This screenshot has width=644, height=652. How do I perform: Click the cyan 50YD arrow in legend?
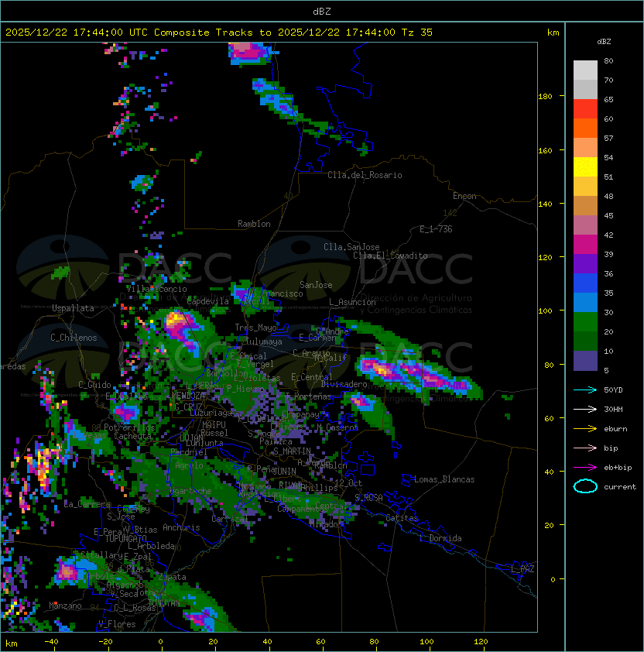click(585, 390)
